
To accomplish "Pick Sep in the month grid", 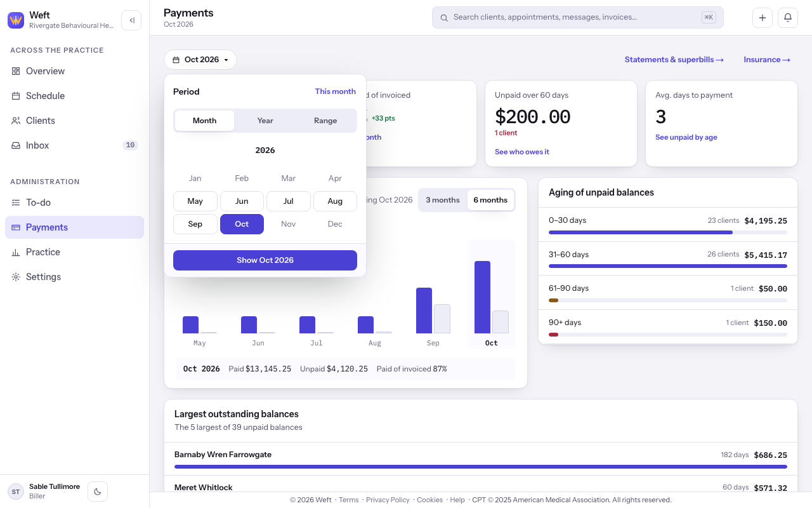I will click(195, 224).
